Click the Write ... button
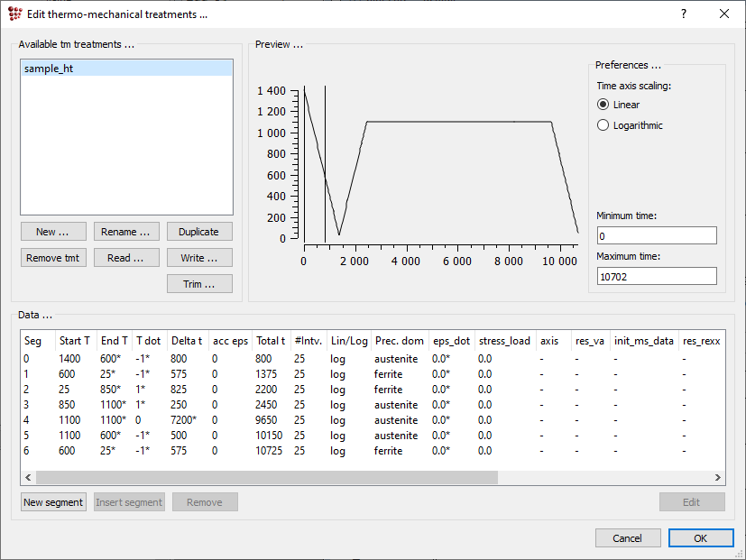Screen dimensions: 746x560 (198, 258)
